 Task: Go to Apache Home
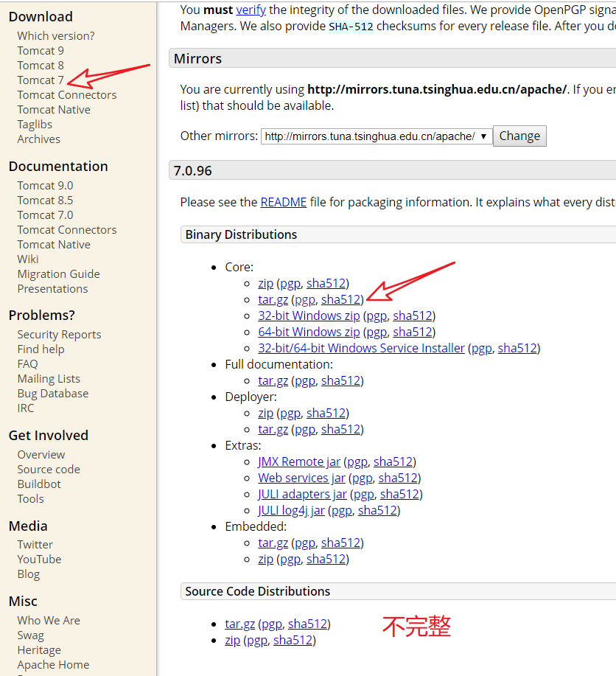point(54,665)
